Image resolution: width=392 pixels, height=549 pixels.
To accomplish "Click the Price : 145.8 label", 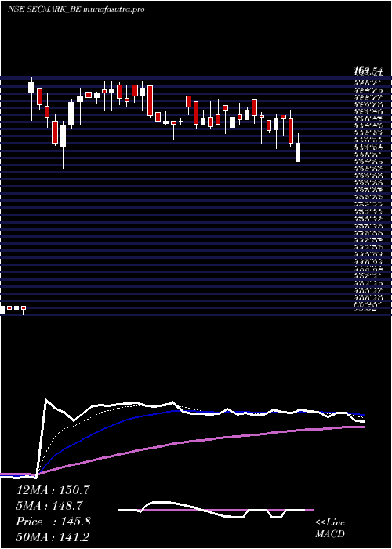I will pos(53,522).
